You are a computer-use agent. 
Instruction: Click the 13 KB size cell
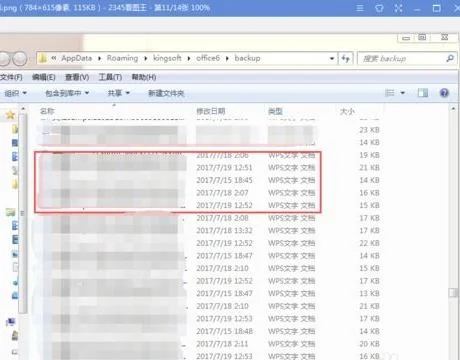(x=369, y=294)
